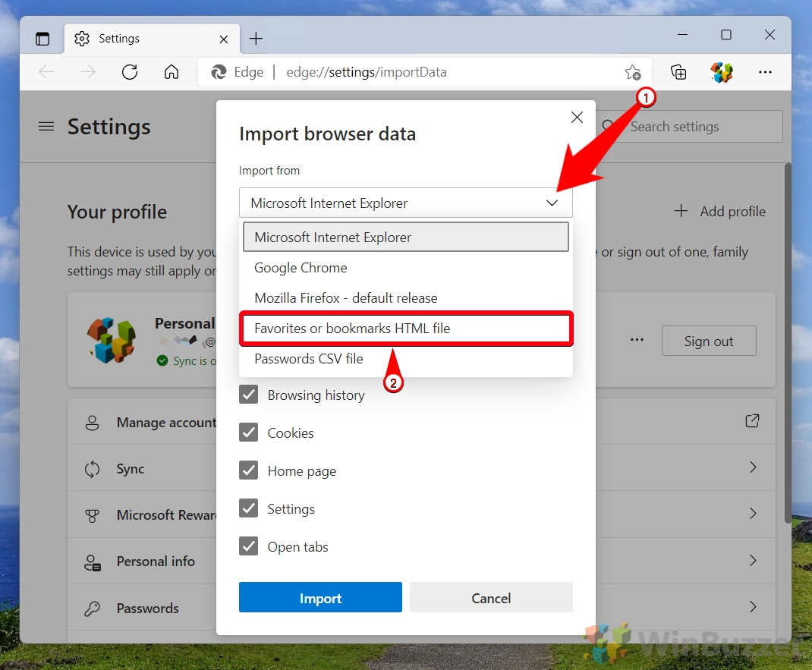The width and height of the screenshot is (812, 670).
Task: Choose Passwords CSV file option
Action: (x=405, y=359)
